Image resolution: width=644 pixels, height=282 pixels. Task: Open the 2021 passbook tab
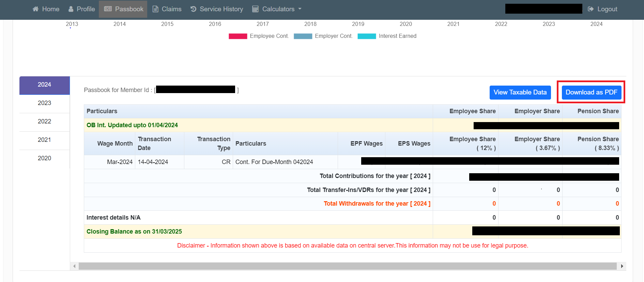point(44,140)
